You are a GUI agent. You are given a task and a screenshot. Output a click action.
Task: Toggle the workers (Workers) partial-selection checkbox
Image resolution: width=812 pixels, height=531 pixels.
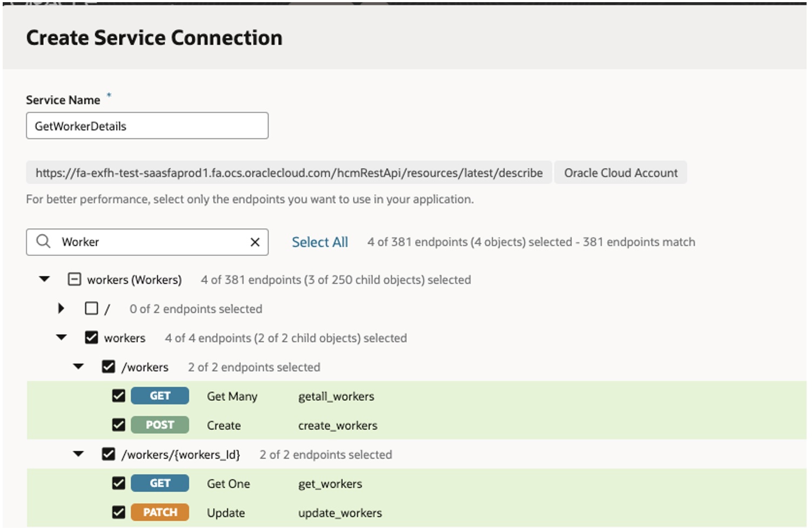click(74, 280)
